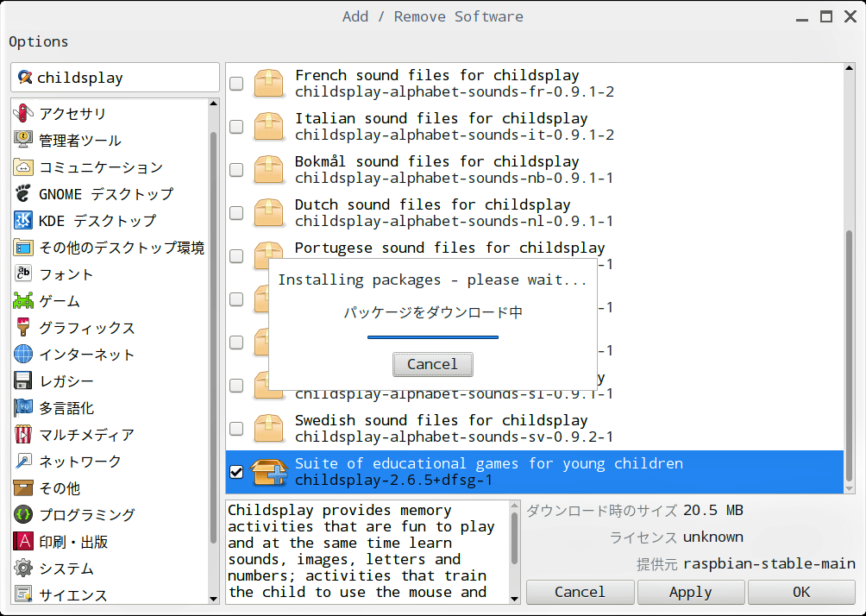Select the プログラミング category
The width and height of the screenshot is (866, 616).
coord(110,514)
